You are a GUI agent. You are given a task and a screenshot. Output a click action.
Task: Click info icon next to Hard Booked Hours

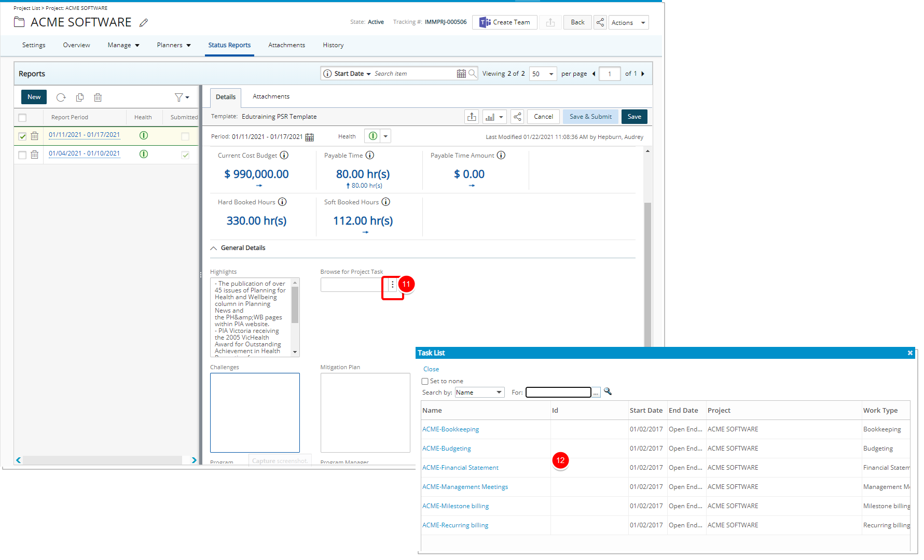tap(282, 202)
